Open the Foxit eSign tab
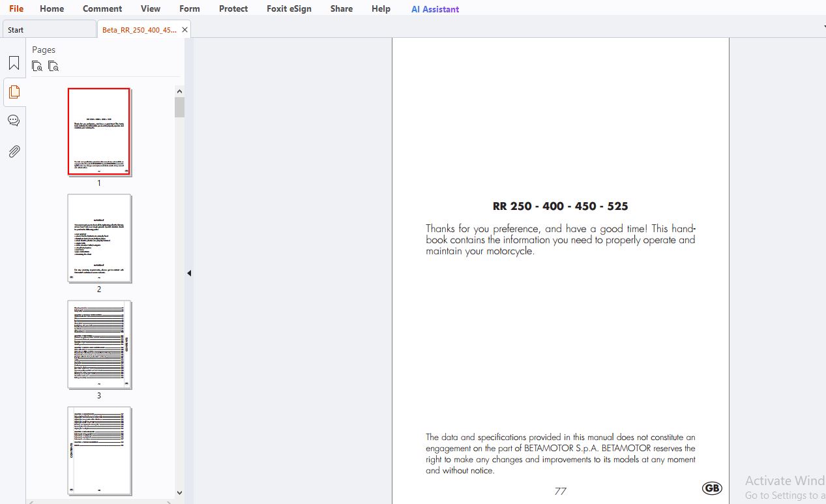The width and height of the screenshot is (826, 504). point(289,8)
